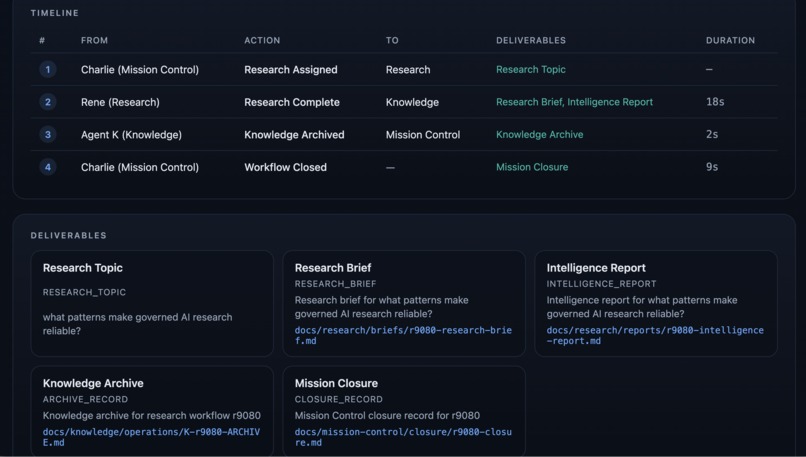Viewport: 806px width, 457px height.
Task: Open the K-r9080-ARCHIVE.md file path
Action: click(x=151, y=437)
